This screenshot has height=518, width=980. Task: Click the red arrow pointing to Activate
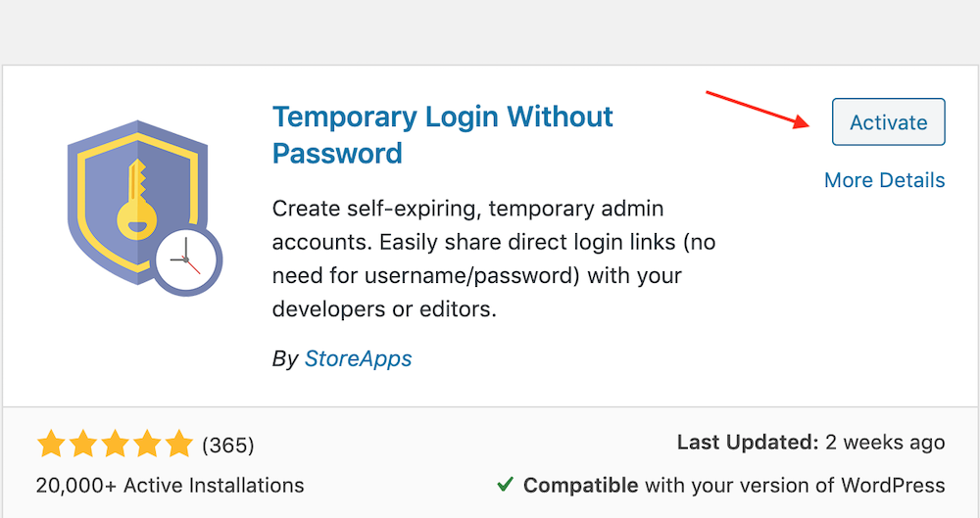759,110
